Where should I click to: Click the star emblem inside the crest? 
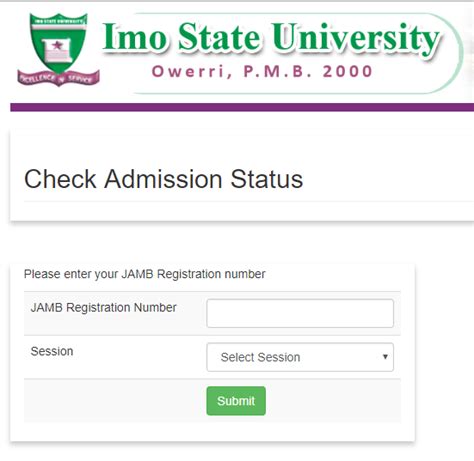[57, 45]
